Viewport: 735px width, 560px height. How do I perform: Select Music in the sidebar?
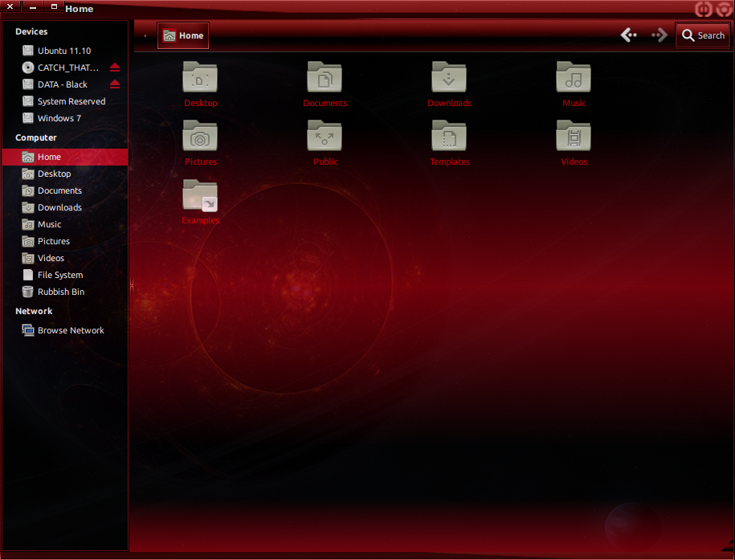(65, 224)
